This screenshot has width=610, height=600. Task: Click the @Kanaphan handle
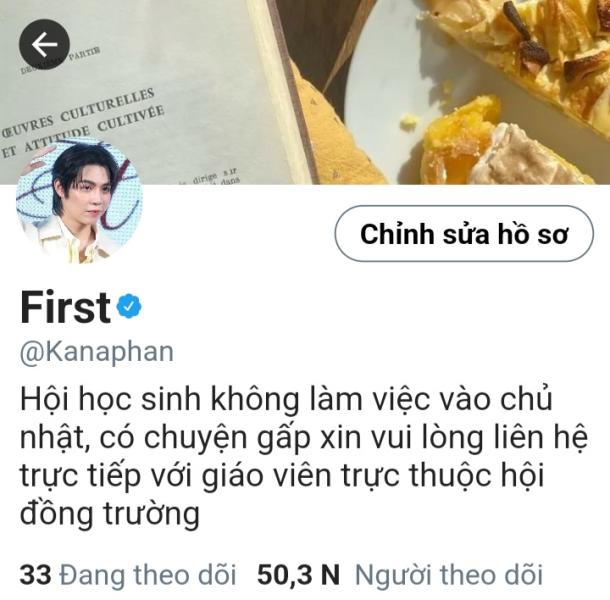point(96,352)
